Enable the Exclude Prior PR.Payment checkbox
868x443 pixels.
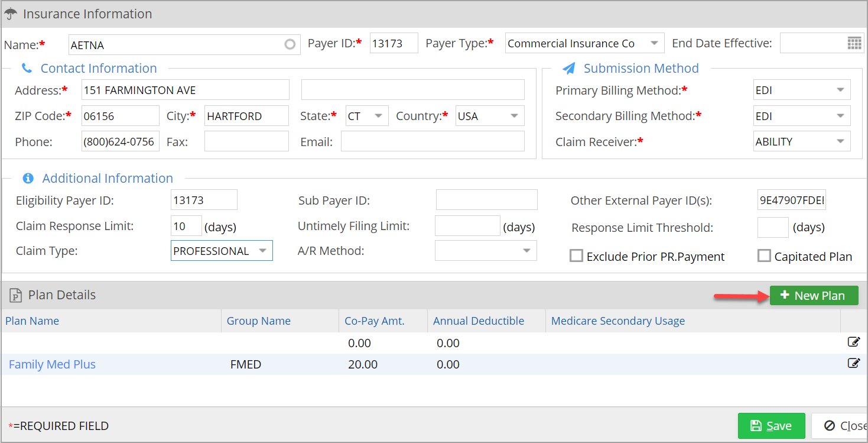tap(576, 256)
